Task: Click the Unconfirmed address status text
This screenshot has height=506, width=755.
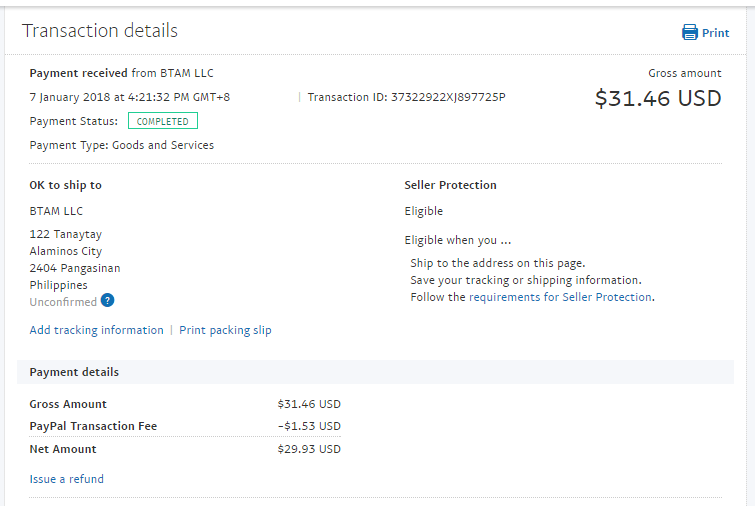Action: 63,302
